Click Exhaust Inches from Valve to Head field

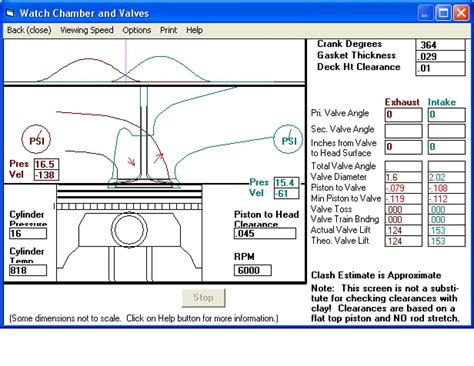(403, 147)
